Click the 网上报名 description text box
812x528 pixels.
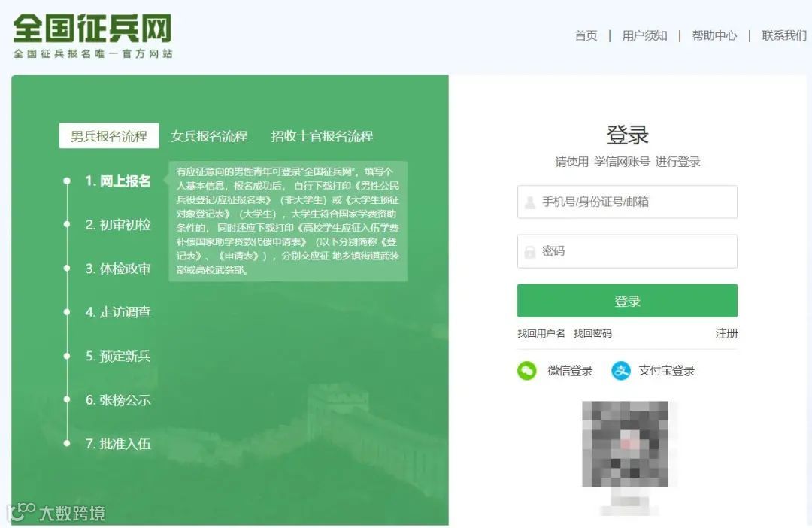pyautogui.click(x=288, y=221)
